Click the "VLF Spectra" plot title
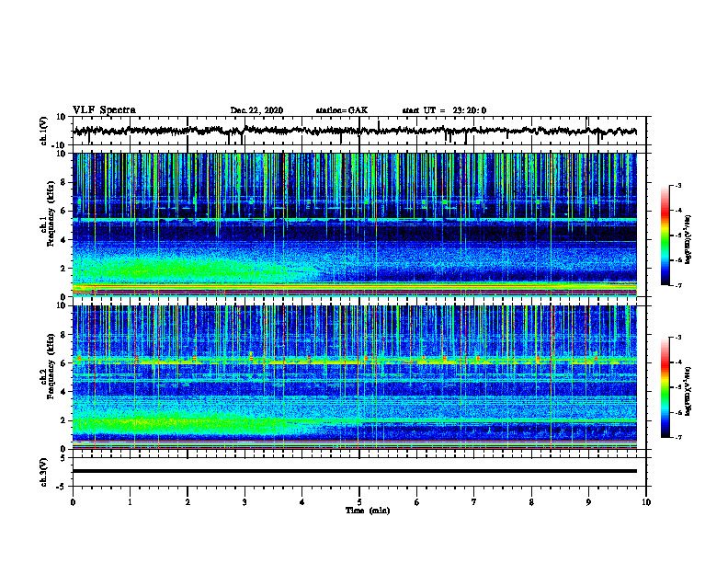 tap(104, 110)
